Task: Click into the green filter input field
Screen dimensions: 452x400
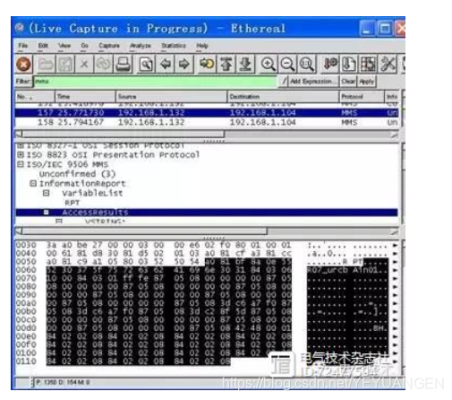Action: [155, 81]
